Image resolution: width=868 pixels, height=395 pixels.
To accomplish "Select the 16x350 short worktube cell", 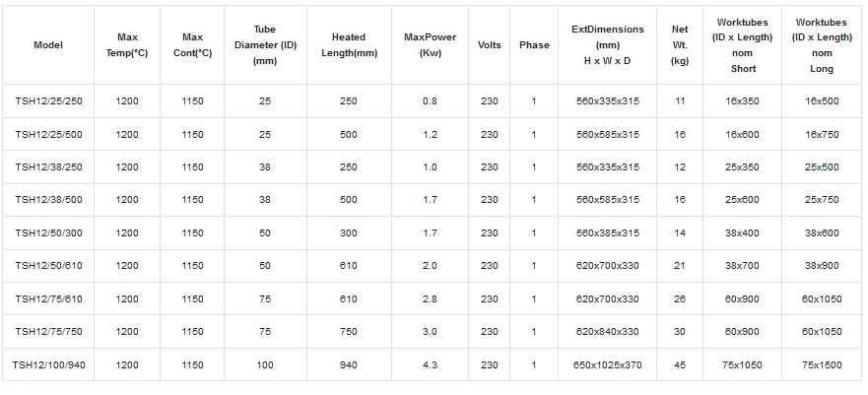I will click(743, 101).
